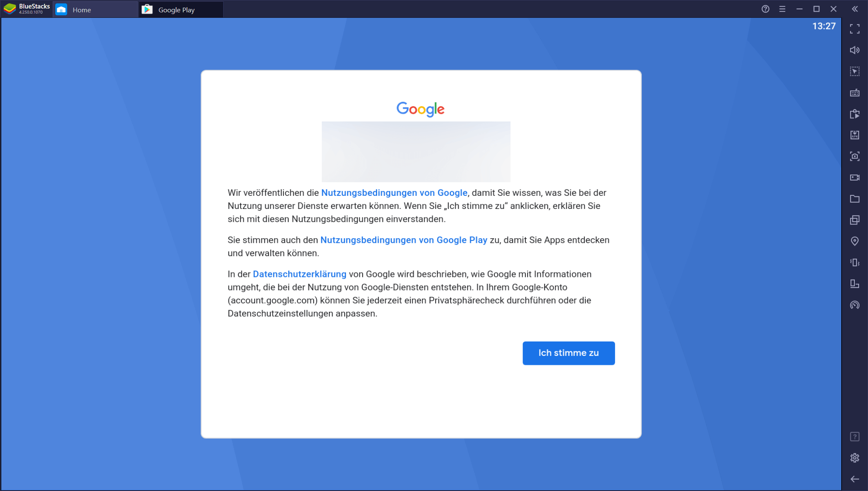
Task: Minimize the BlueStacks window
Action: click(799, 9)
